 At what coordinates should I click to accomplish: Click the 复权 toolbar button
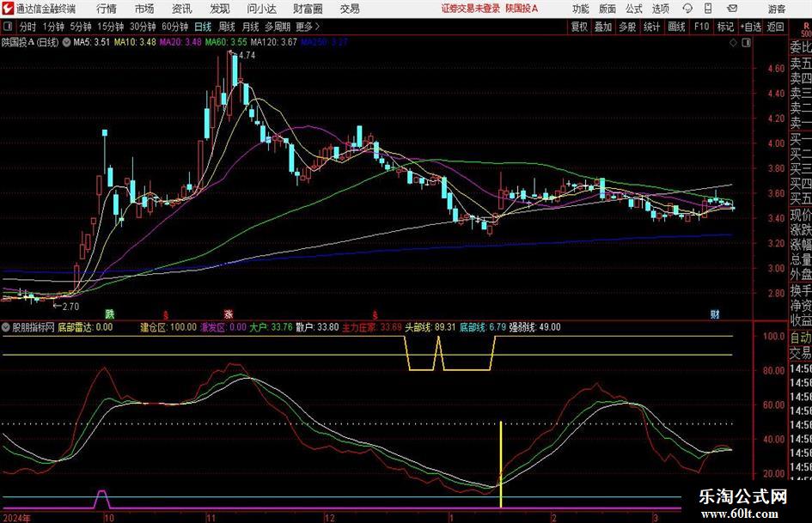pos(579,27)
